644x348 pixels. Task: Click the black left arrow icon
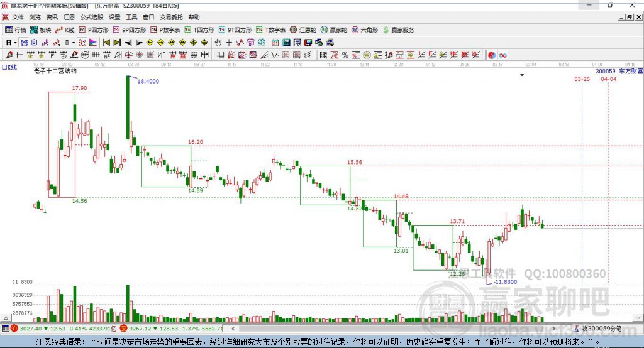click(x=128, y=43)
